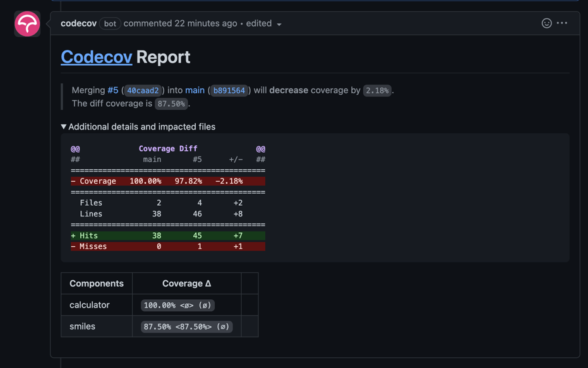
Task: Click the -2.18% coverage change
Action: (x=229, y=181)
